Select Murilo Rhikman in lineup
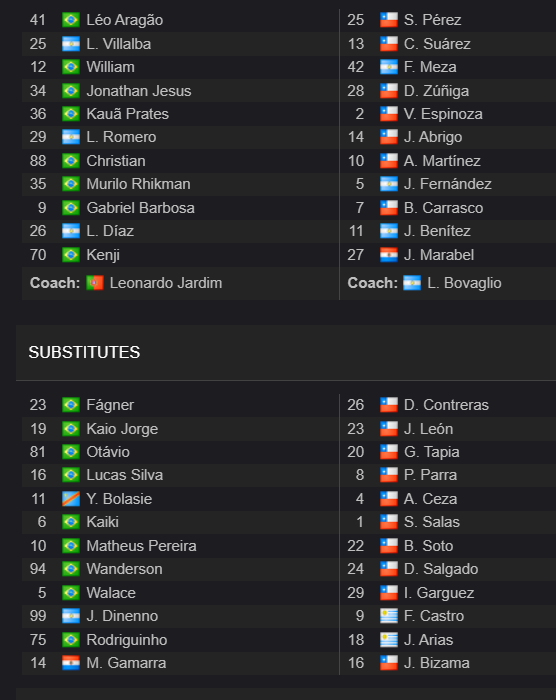Viewport: 556px width, 700px height. [x=138, y=184]
